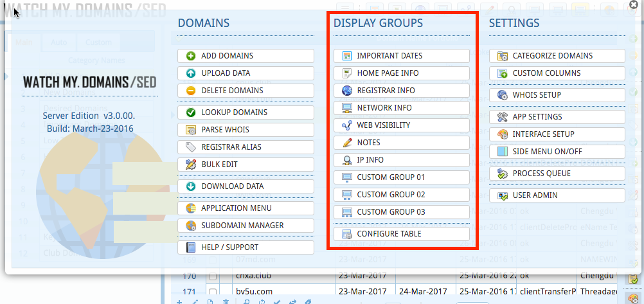Image resolution: width=644 pixels, height=304 pixels.
Task: Show the IP Info display group
Action: pos(401,160)
